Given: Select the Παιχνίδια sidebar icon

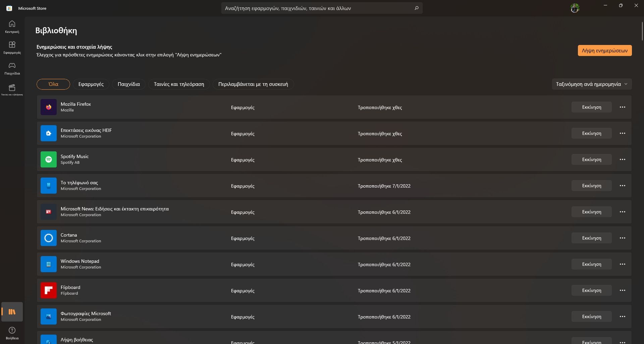Looking at the screenshot, I should 12,68.
